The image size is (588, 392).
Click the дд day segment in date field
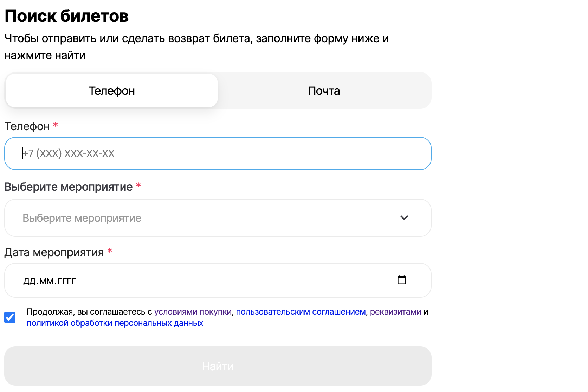pos(29,281)
